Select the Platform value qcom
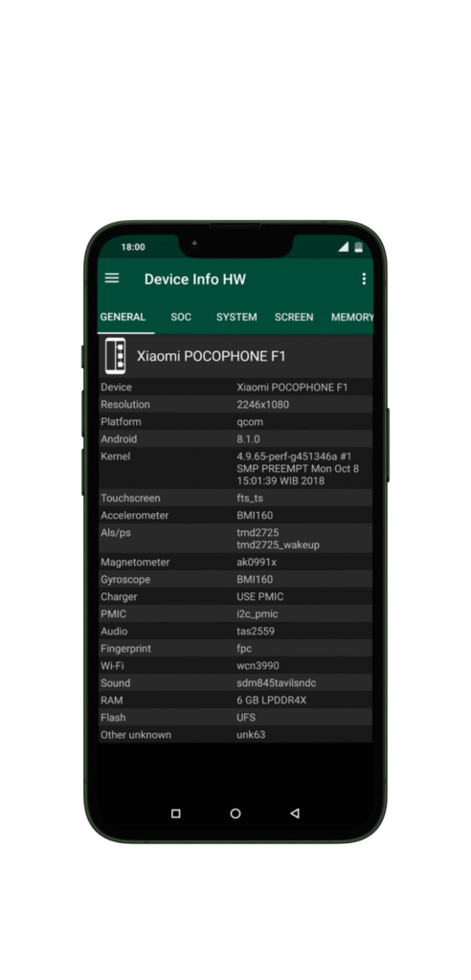Screen dimensions: 471x980 coord(250,422)
